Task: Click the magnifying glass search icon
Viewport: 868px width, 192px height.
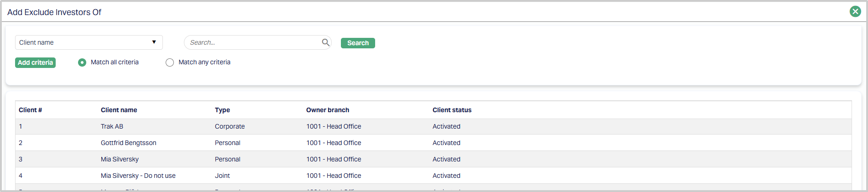Action: [x=325, y=42]
